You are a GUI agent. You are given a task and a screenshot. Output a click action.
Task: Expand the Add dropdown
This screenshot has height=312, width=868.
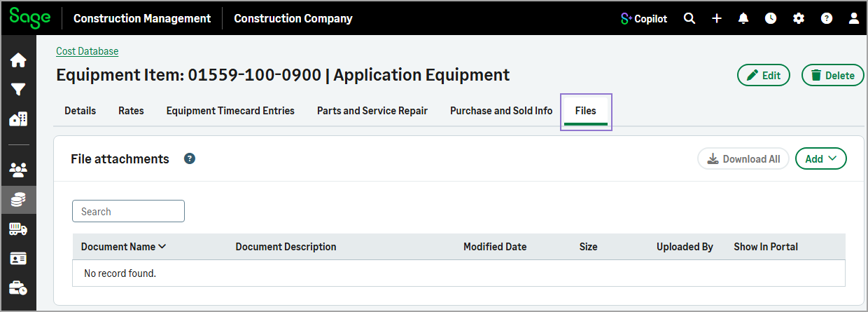[821, 158]
